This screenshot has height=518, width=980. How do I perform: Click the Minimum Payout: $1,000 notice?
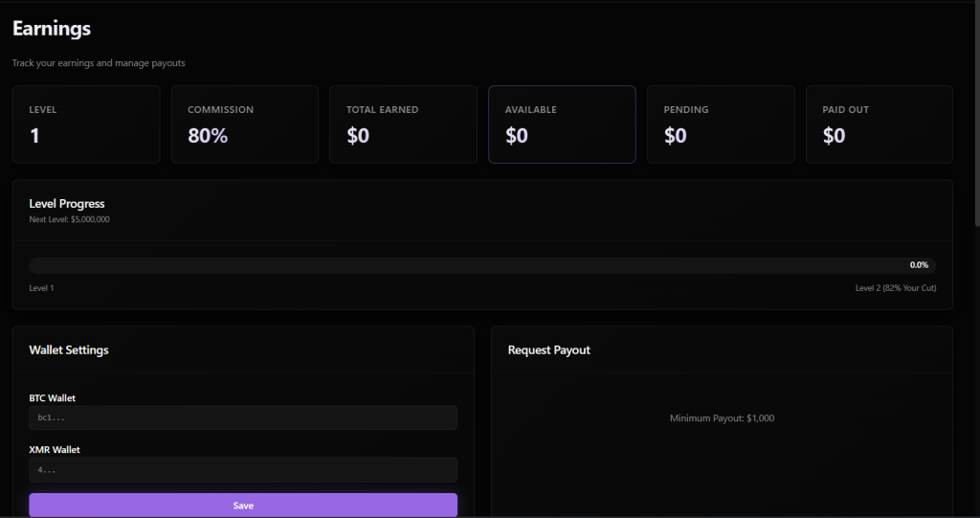click(722, 418)
